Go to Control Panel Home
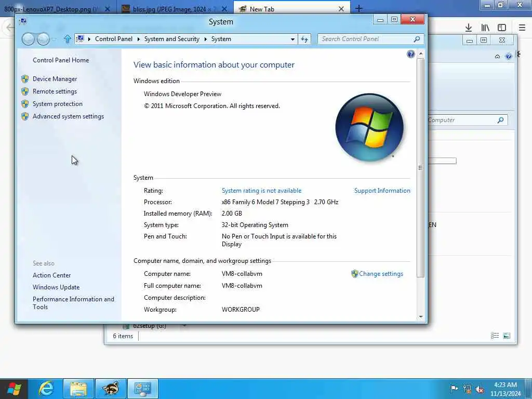 61,60
